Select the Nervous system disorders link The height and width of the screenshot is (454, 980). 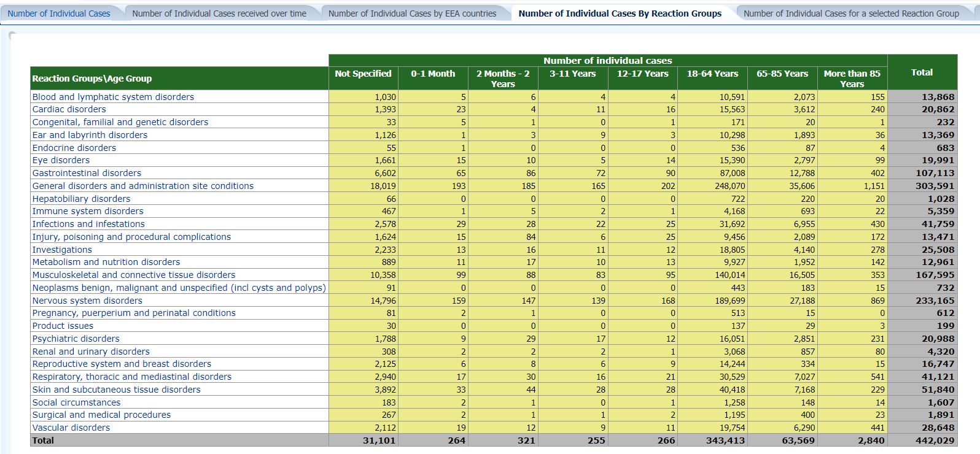coord(87,301)
